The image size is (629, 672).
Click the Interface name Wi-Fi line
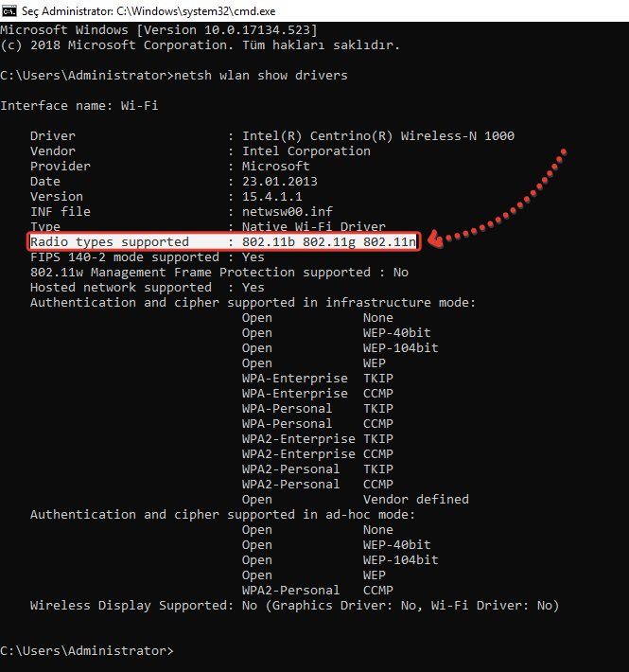(x=79, y=105)
